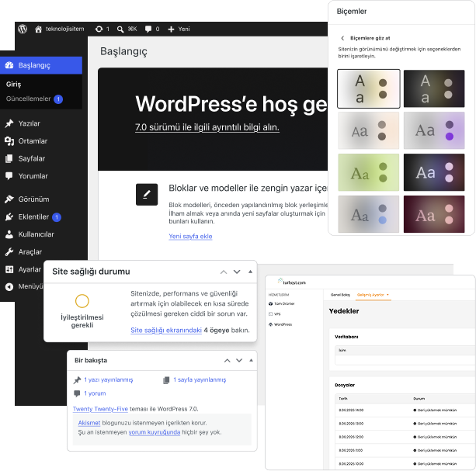This screenshot has height=471, width=476.
Task: Open the 1 sayfa yayınlanmış link
Action: tap(200, 379)
